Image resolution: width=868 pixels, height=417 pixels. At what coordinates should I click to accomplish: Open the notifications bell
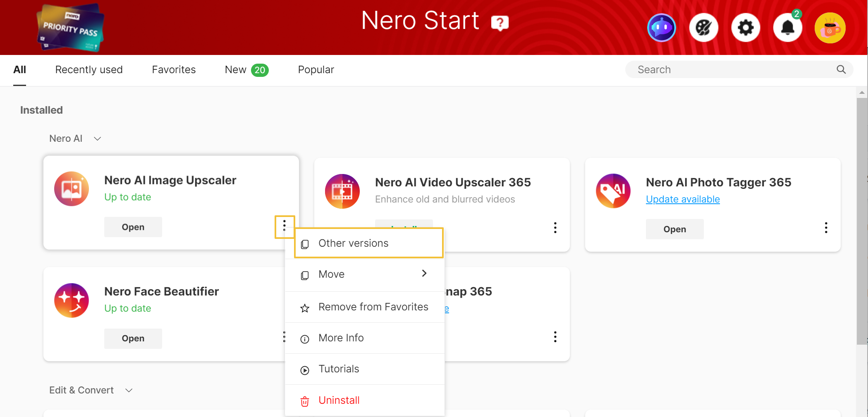(x=788, y=28)
